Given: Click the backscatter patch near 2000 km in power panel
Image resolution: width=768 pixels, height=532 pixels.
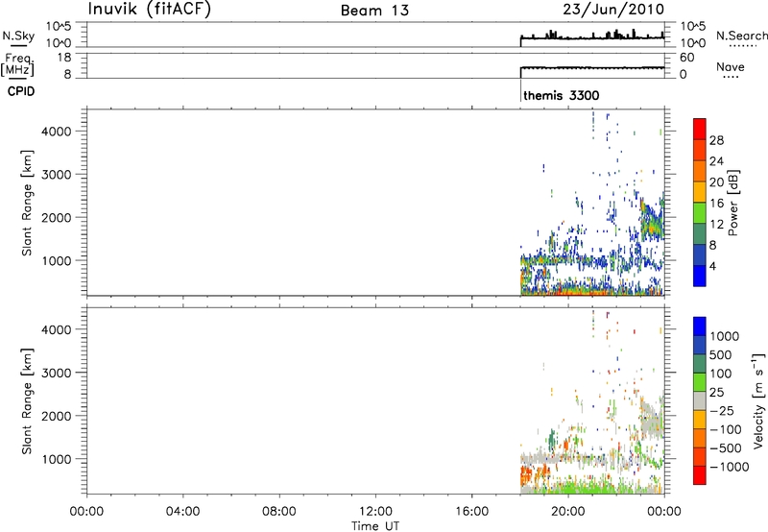Looking at the screenshot, I should click(651, 219).
